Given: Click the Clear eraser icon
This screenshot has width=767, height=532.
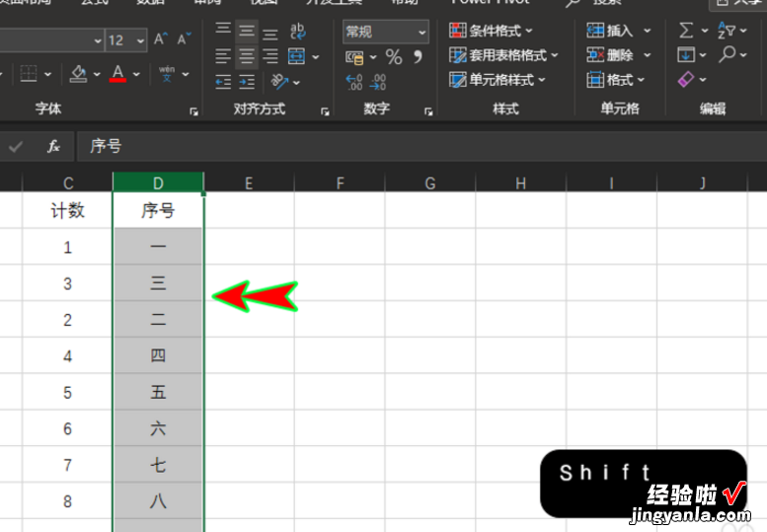Looking at the screenshot, I should (686, 79).
